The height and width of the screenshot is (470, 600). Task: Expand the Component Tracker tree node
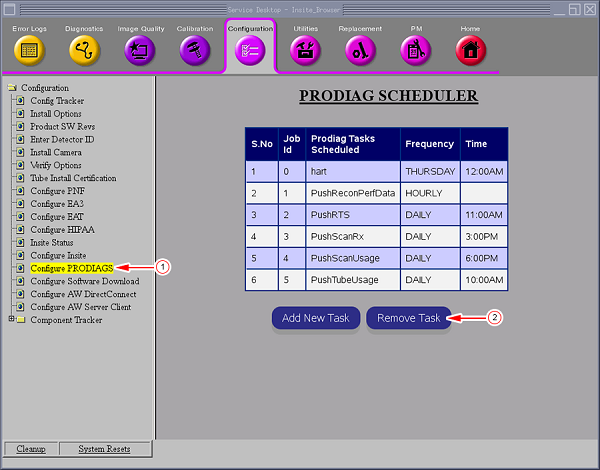pyautogui.click(x=12, y=320)
